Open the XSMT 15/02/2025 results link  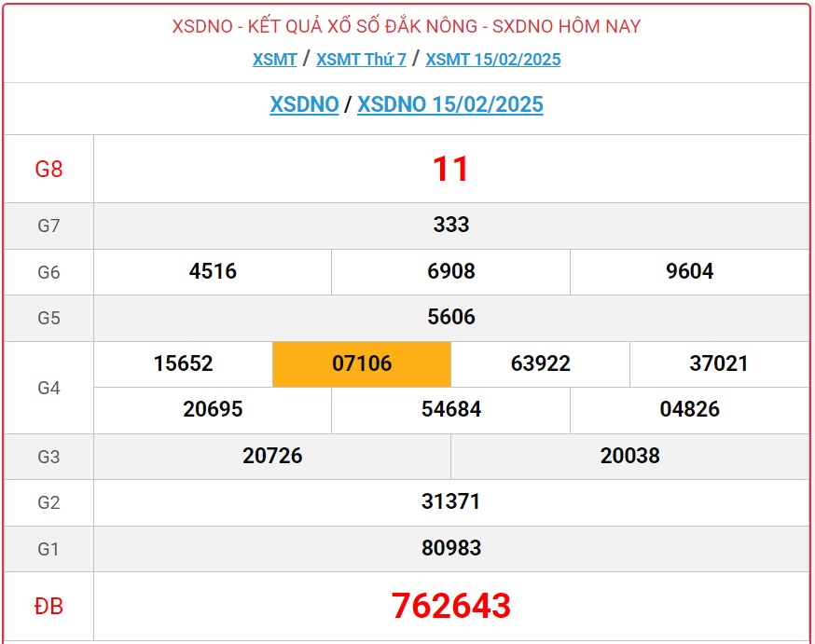[x=491, y=60]
